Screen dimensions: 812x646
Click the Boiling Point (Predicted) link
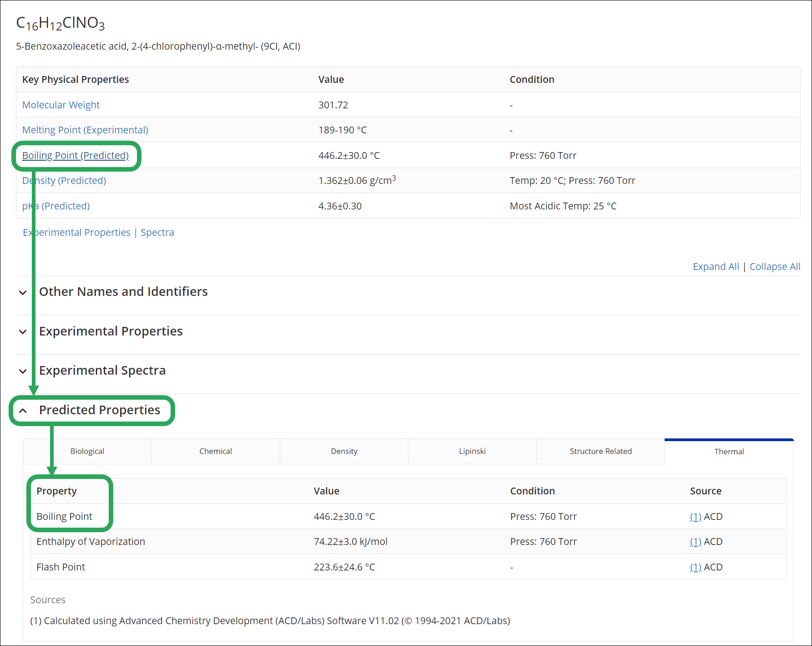coord(76,156)
